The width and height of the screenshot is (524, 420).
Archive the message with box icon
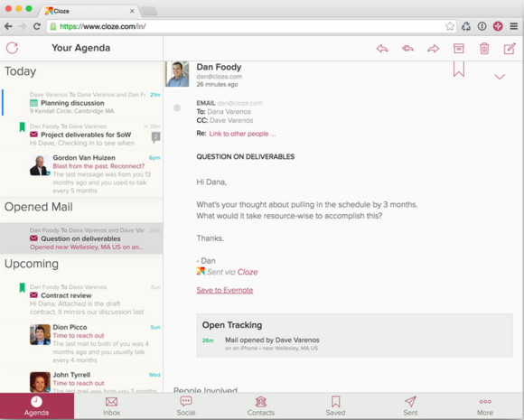click(x=459, y=49)
